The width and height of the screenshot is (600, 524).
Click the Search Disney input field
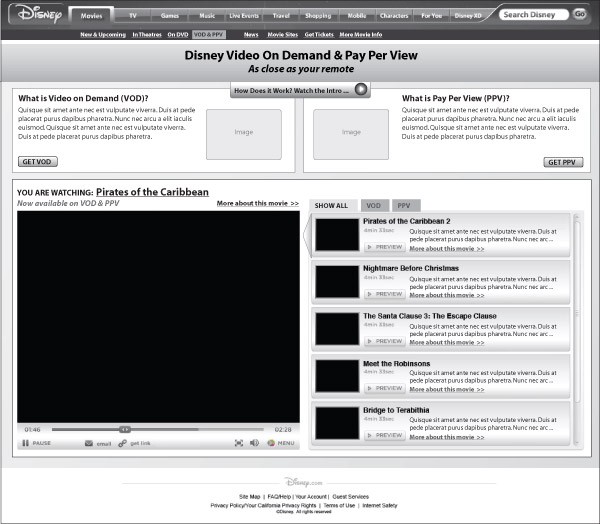coord(533,15)
